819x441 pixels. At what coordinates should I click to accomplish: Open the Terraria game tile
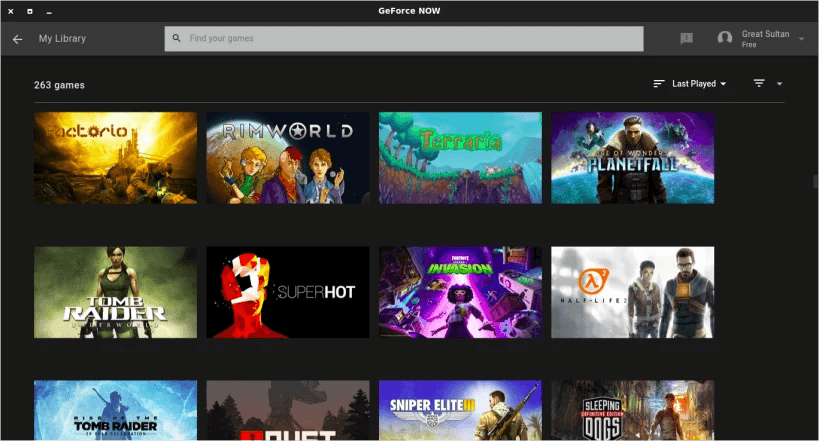[460, 158]
